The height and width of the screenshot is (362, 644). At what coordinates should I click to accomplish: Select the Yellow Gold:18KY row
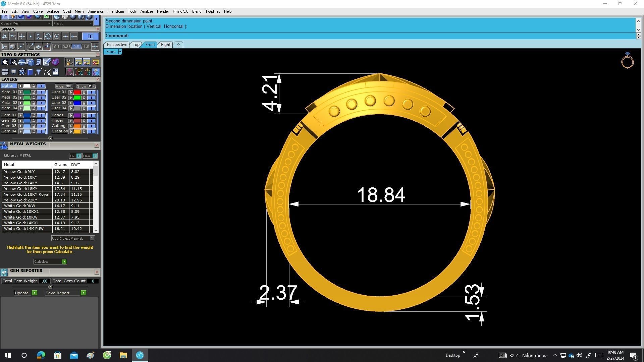coord(21,189)
